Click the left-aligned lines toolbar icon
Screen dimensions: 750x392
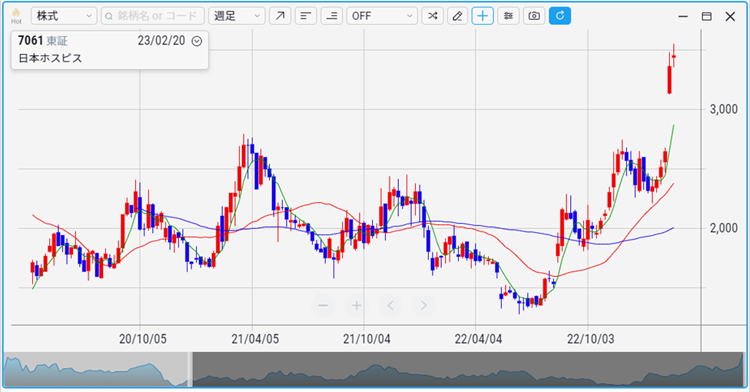[306, 16]
